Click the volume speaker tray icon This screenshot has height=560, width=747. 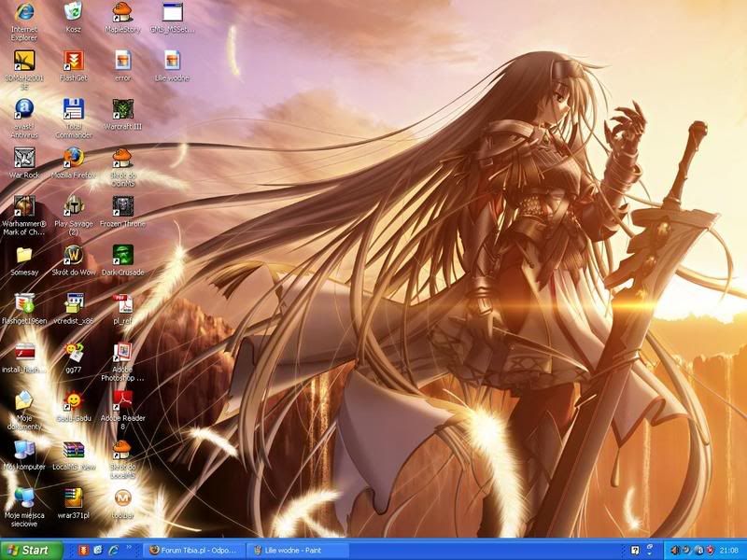click(x=675, y=551)
